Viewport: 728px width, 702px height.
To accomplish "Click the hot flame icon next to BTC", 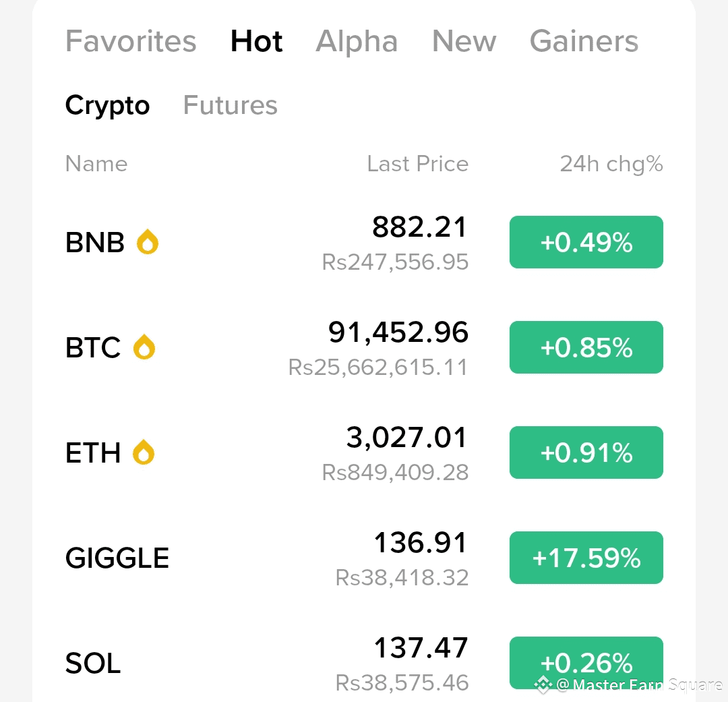I will [x=144, y=347].
